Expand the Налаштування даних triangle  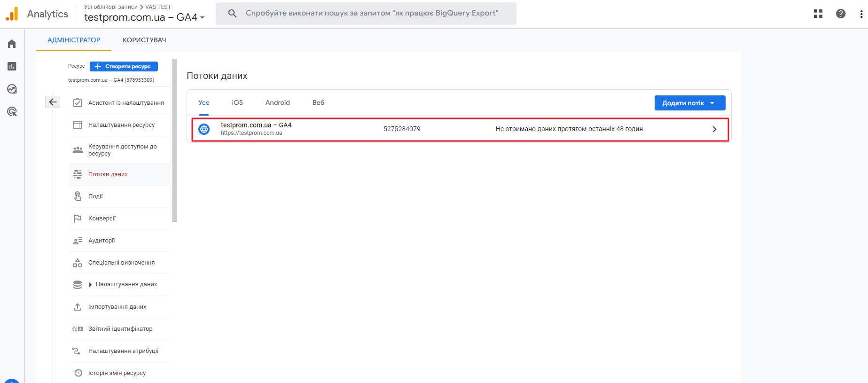[x=90, y=285]
